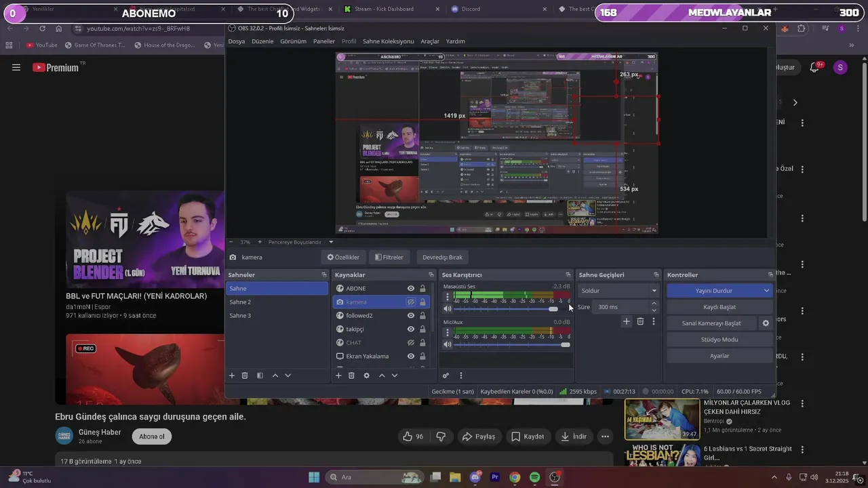Open preview scaling dropdown arrow
Image resolution: width=868 pixels, height=488 pixels.
coord(331,242)
